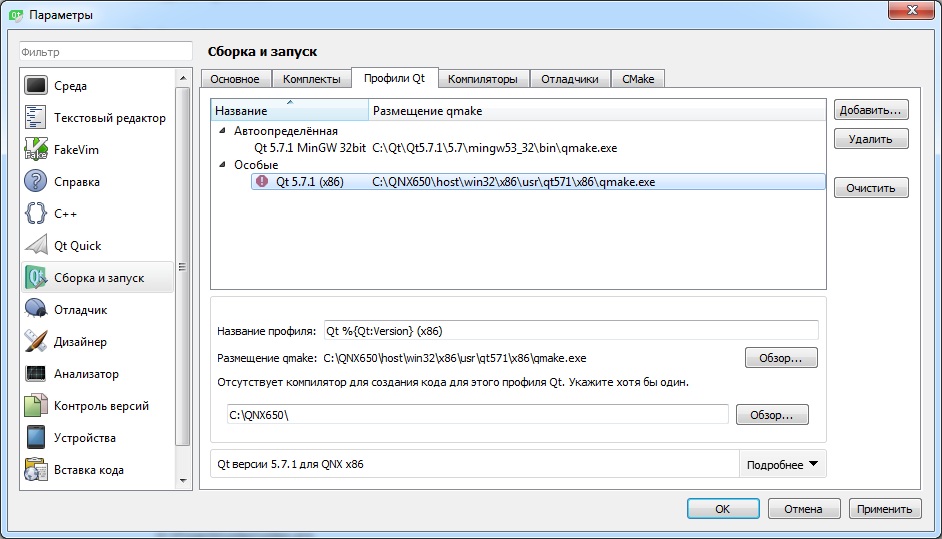Click the QNX650 qmake.exe path cell
The height and width of the screenshot is (539, 942).
(x=514, y=181)
